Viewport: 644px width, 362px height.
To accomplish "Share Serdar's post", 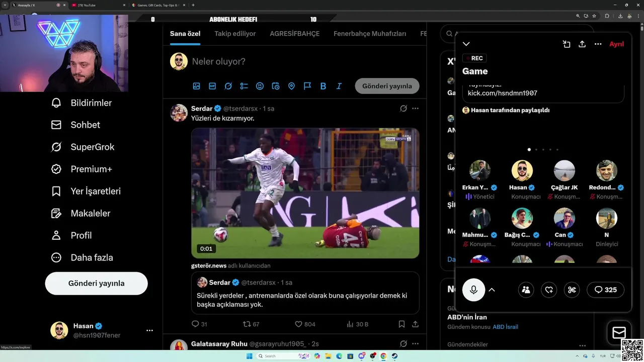I will click(x=416, y=324).
